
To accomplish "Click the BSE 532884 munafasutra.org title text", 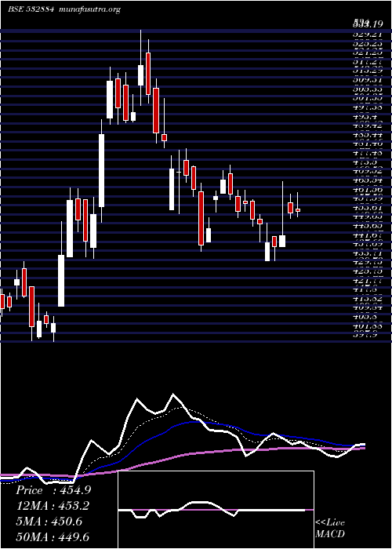I will 65,9.
